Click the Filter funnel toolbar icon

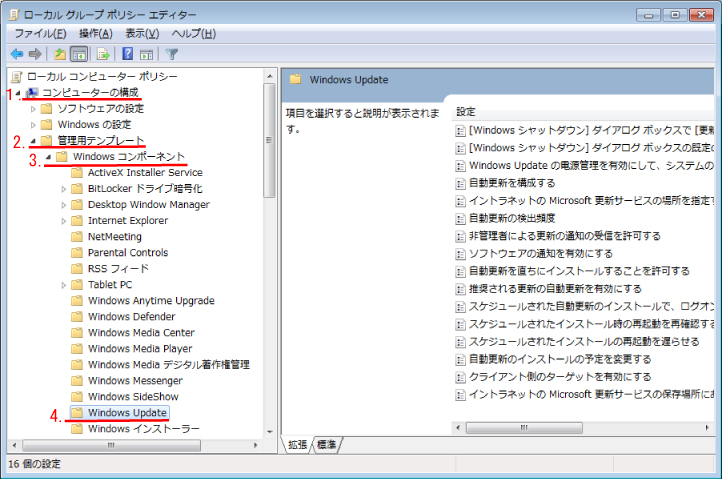pyautogui.click(x=172, y=54)
